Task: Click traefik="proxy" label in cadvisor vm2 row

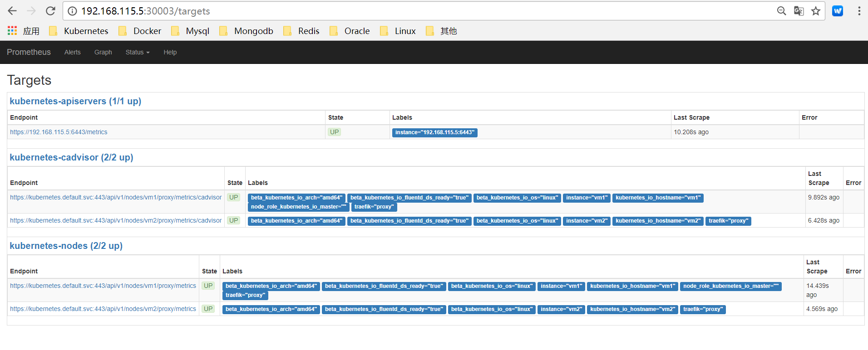Action: coord(728,221)
